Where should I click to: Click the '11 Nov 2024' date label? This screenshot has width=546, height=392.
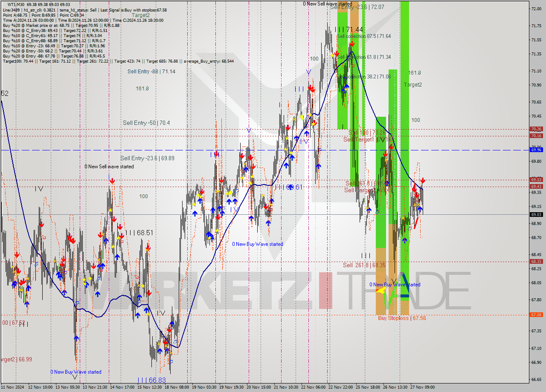coord(13,387)
